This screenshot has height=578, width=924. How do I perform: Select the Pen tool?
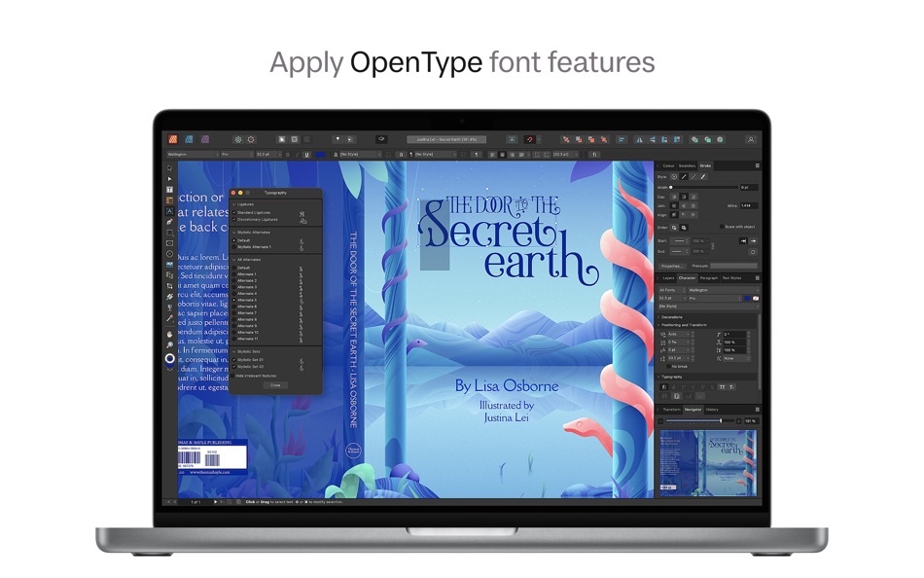coord(169,222)
